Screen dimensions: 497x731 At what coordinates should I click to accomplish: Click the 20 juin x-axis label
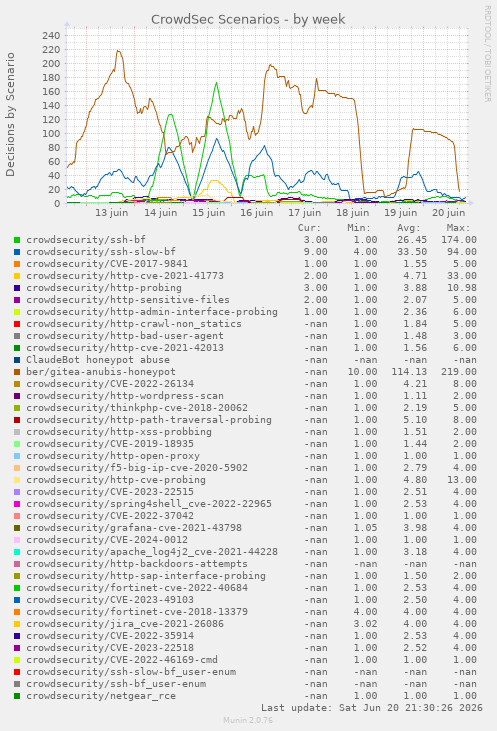tap(449, 213)
